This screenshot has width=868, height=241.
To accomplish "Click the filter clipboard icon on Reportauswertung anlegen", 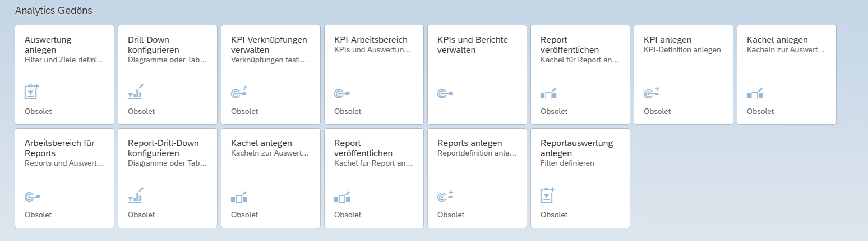I will click(547, 194).
